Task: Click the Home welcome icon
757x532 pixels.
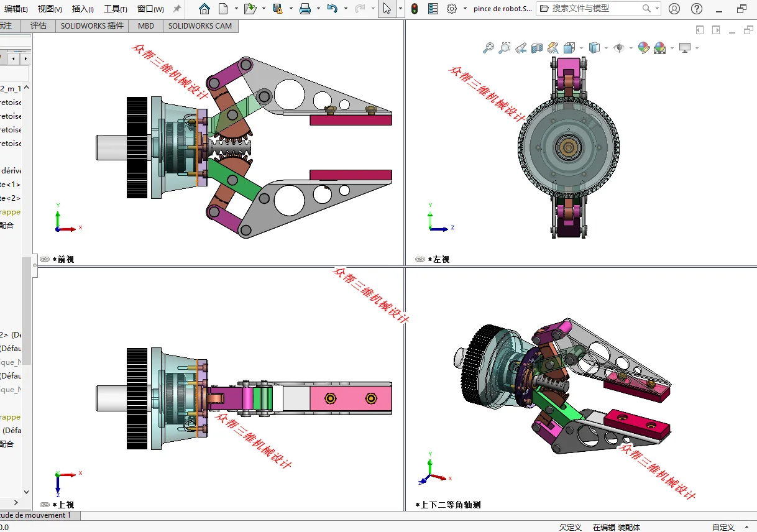Action: pyautogui.click(x=204, y=9)
